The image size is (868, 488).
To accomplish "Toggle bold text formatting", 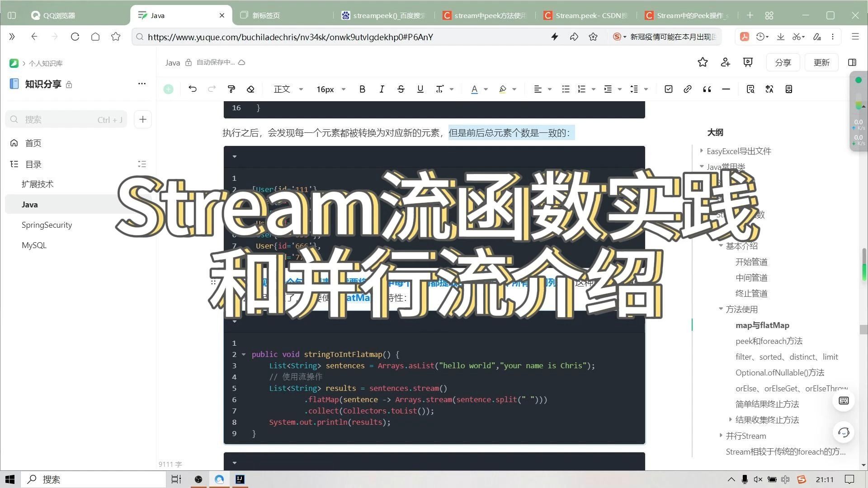I will click(362, 89).
